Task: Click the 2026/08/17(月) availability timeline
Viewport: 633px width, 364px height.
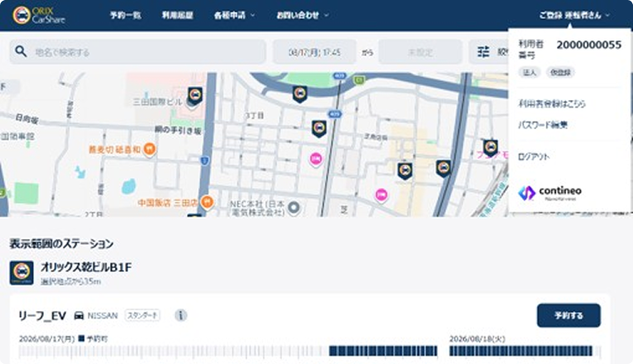Action: 228,351
